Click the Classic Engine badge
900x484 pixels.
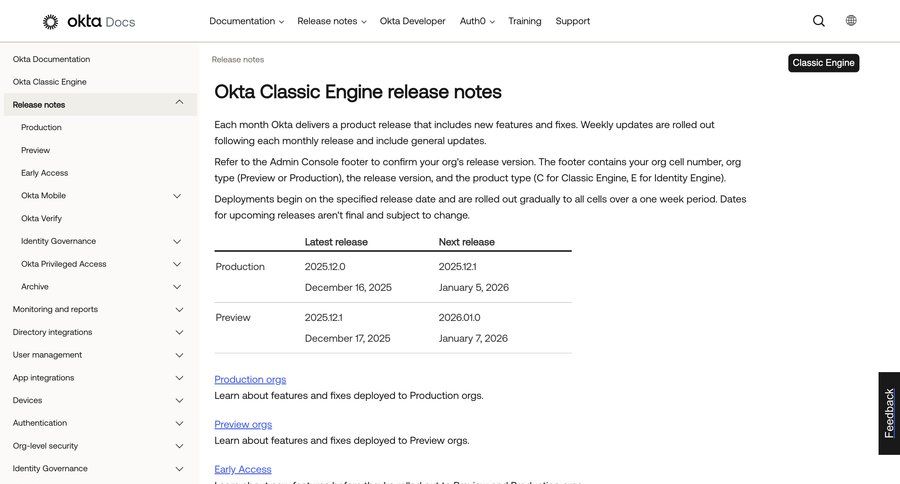pos(823,63)
